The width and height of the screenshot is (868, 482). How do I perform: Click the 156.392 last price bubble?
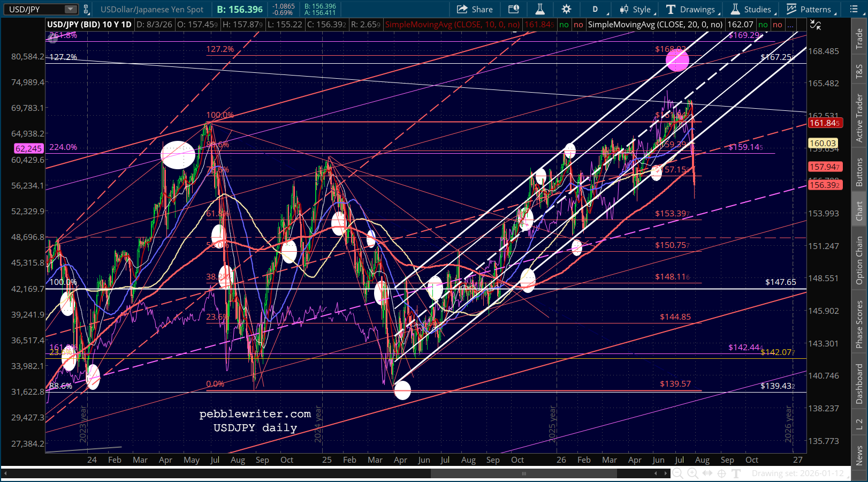point(825,185)
